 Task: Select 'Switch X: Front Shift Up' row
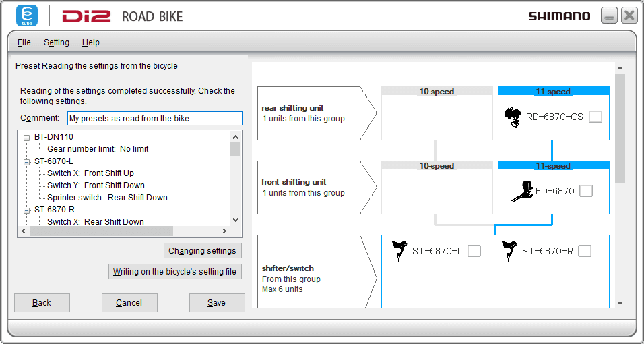click(90, 173)
